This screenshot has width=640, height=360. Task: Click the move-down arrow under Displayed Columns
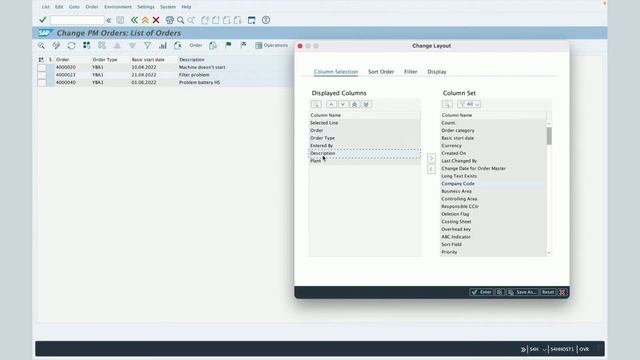pyautogui.click(x=343, y=104)
